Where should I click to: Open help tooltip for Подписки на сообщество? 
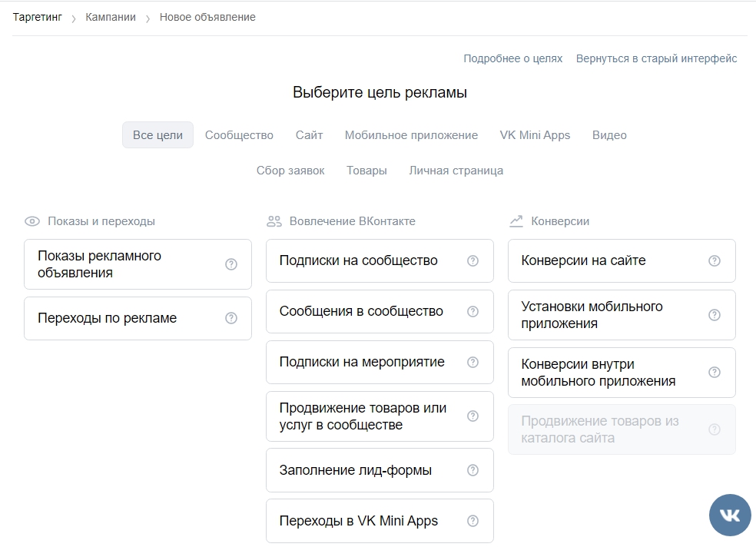pos(472,260)
